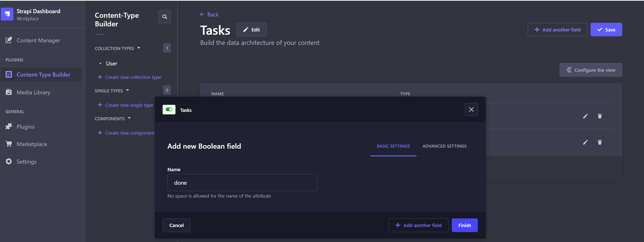Viewport: 644px width, 242px height.
Task: Close the Tasks modal dialog
Action: [x=471, y=110]
